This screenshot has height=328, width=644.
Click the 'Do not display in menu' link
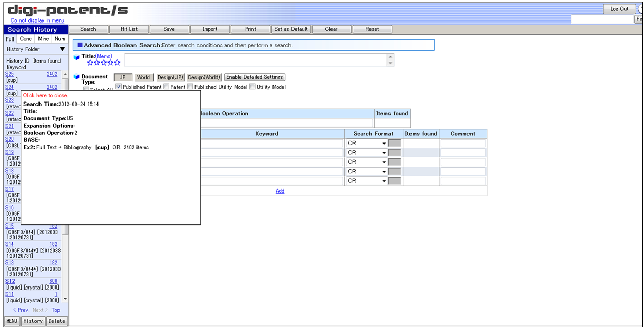pyautogui.click(x=37, y=20)
